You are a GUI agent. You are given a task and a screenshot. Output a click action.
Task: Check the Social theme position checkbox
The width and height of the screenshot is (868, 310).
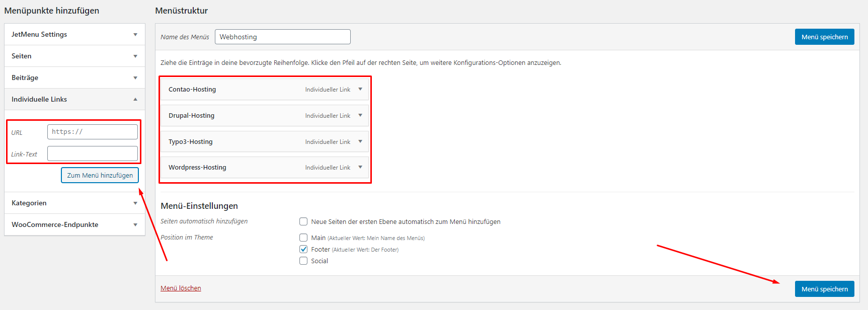[303, 261]
